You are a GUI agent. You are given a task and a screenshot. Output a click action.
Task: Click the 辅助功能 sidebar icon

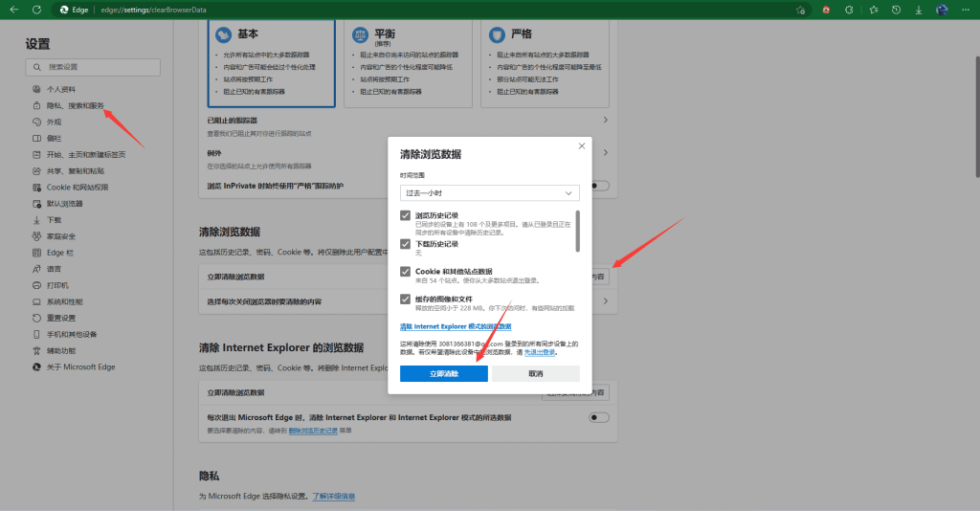point(37,350)
